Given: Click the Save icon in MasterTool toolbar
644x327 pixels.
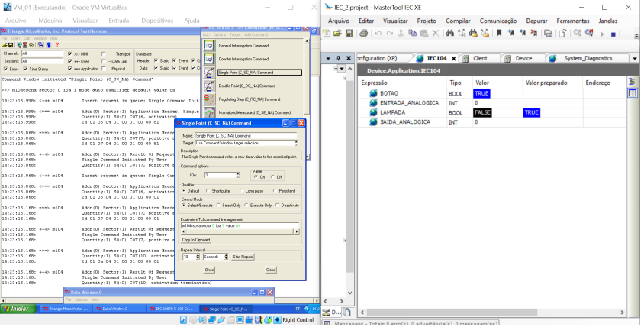Looking at the screenshot, I should click(349, 34).
